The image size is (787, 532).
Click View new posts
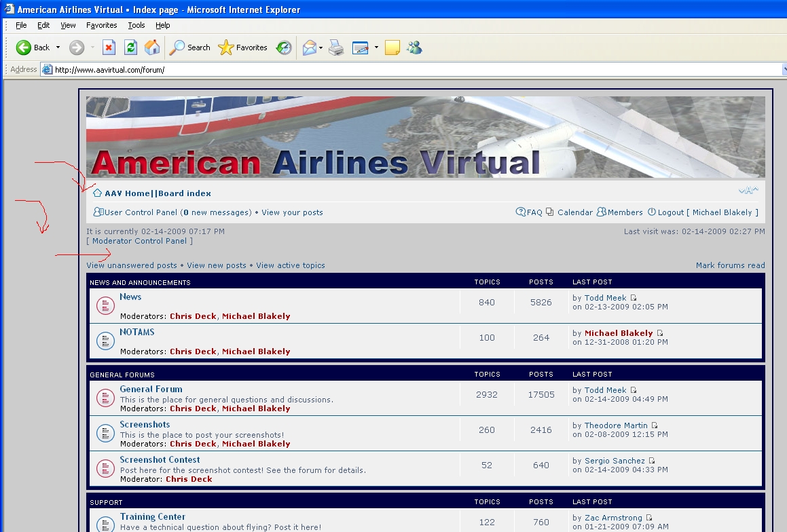pos(217,265)
